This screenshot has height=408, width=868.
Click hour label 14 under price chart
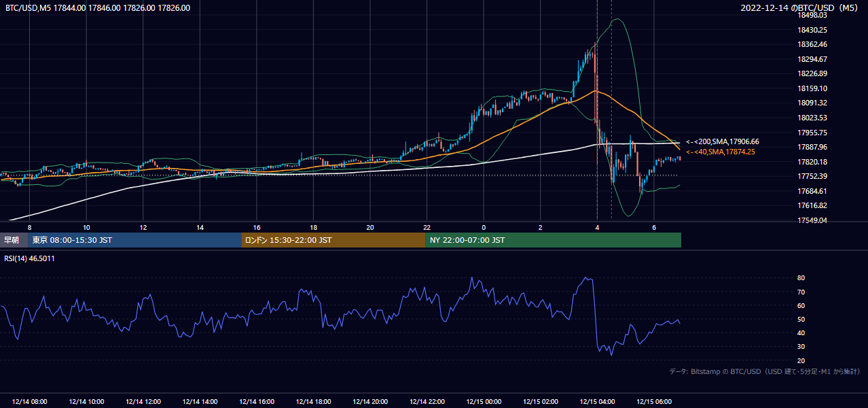(200, 227)
